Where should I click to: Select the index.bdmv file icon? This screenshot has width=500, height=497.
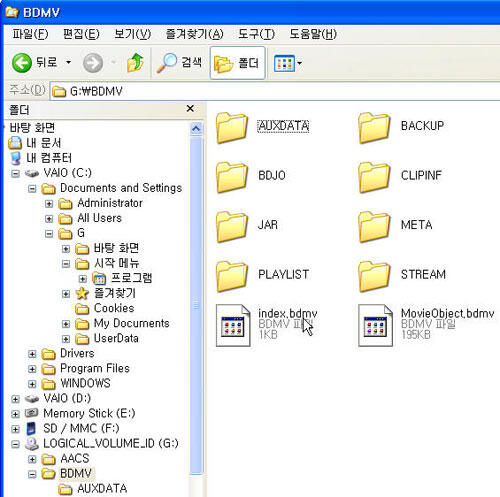pos(233,325)
